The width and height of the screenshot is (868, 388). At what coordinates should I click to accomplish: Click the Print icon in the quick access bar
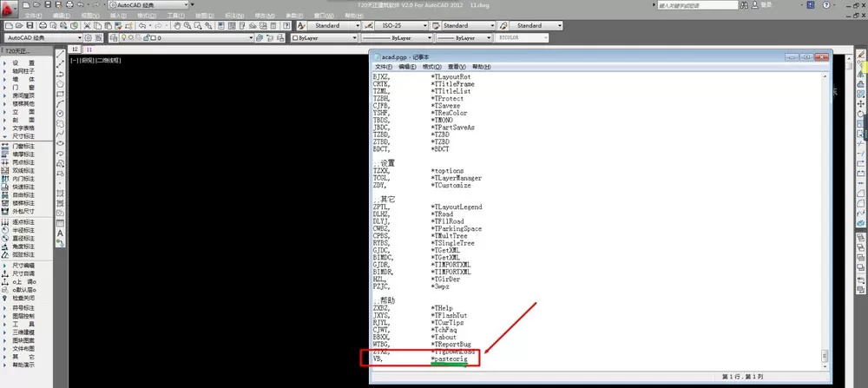(x=69, y=4)
